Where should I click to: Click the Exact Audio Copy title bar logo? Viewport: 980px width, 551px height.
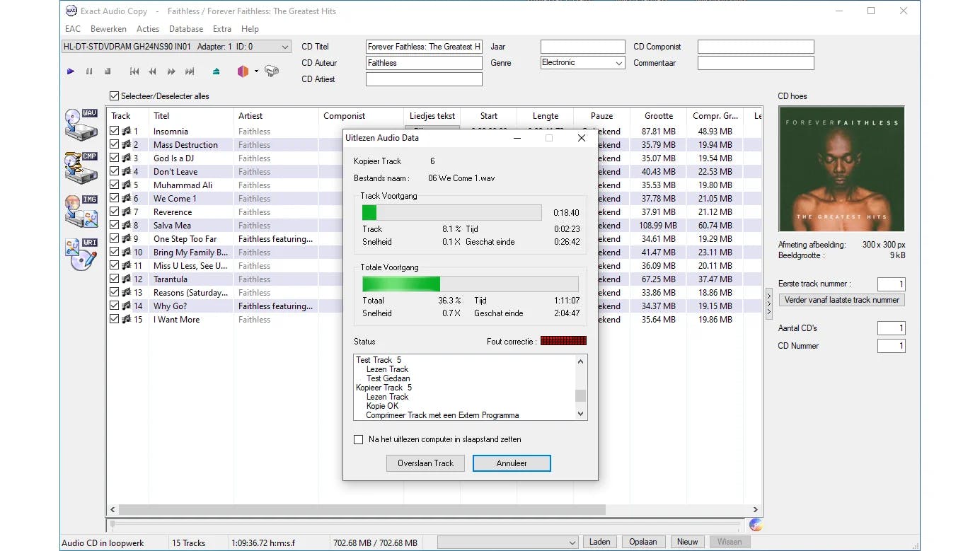[x=71, y=11]
